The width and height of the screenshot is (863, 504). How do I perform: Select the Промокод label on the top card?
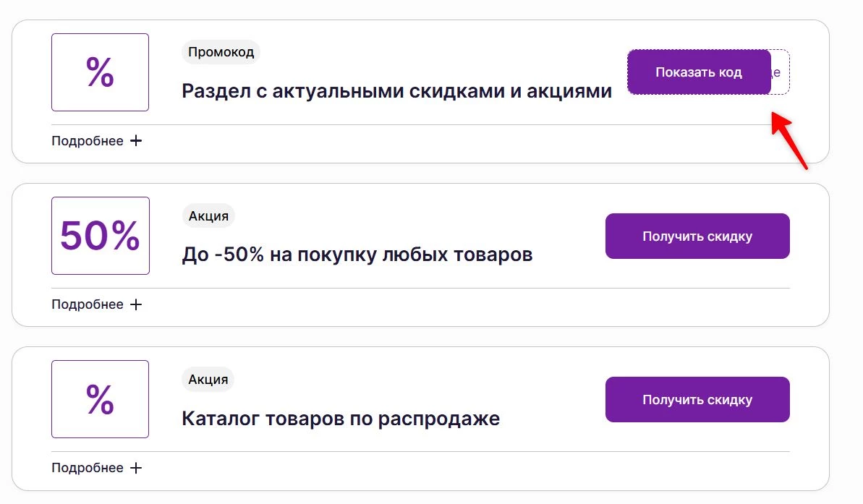coord(221,51)
